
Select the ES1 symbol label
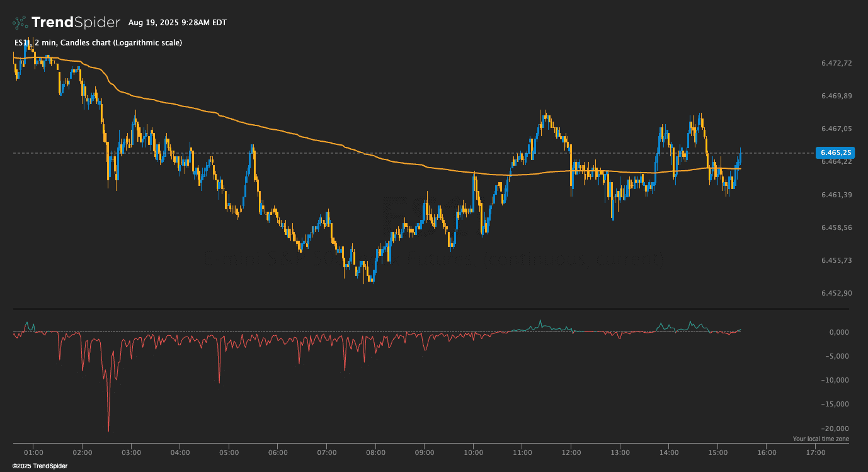point(21,43)
